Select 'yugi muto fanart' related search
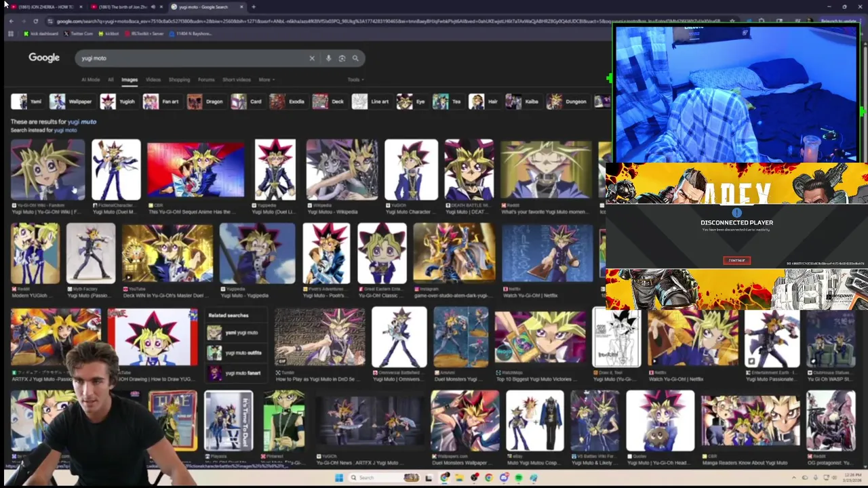Screen dimensions: 868x488 (235, 373)
